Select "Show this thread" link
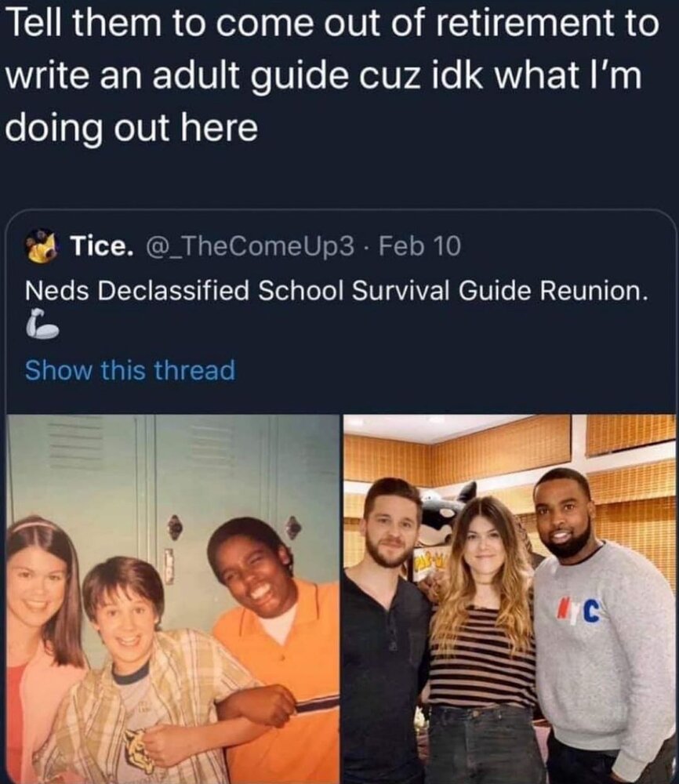Image resolution: width=679 pixels, height=784 pixels. tap(130, 371)
